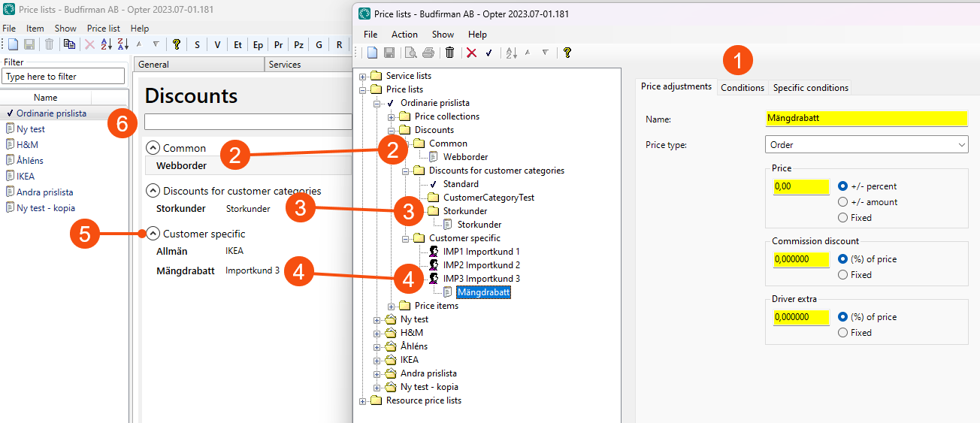Click the yellow help question mark in right window

pos(567,53)
